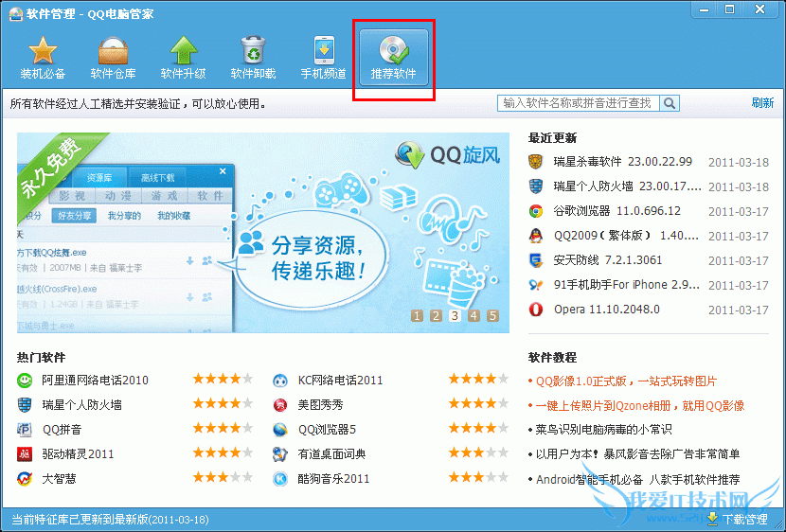Image resolution: width=786 pixels, height=532 pixels.
Task: Click the 刷新 refresh link
Action: click(x=762, y=102)
